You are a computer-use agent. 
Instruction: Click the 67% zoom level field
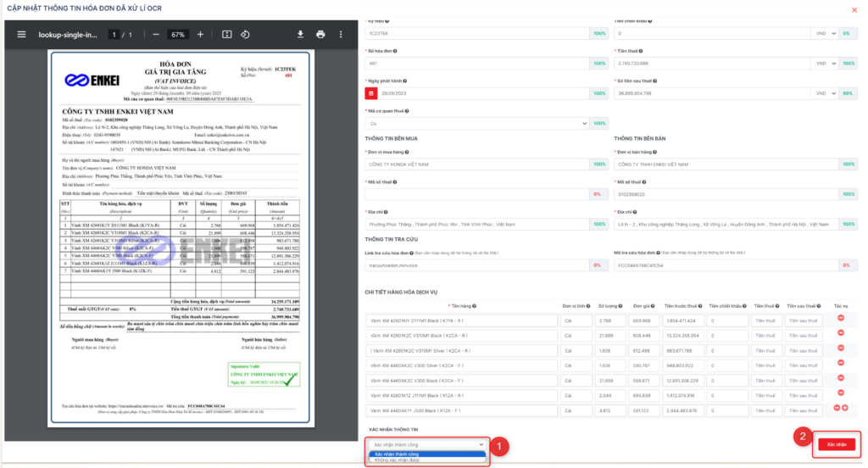178,35
